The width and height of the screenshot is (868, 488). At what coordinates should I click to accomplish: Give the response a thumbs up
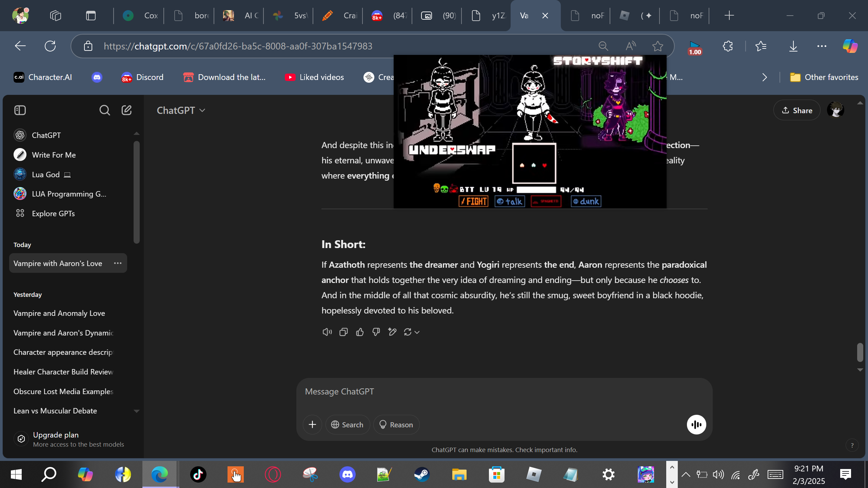coord(360,332)
